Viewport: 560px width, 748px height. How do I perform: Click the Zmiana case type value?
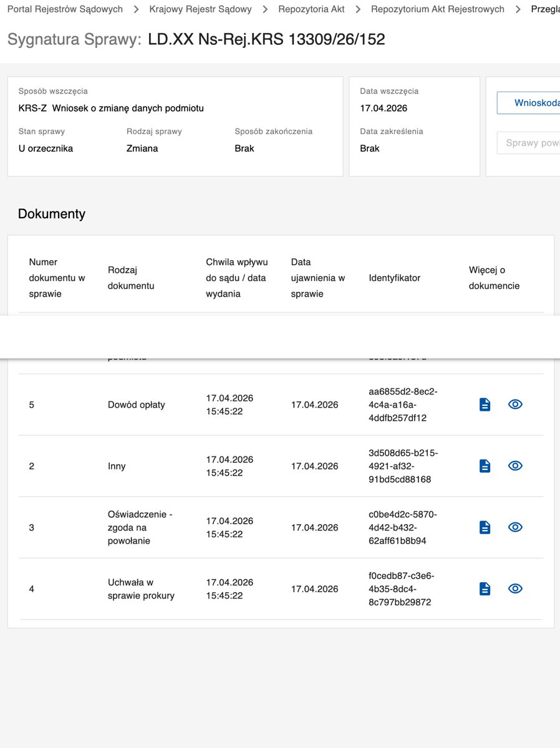click(142, 148)
